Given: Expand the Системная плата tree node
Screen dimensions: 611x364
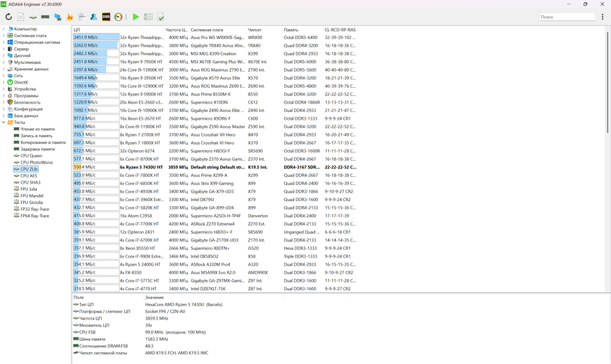Looking at the screenshot, I should 3,35.
